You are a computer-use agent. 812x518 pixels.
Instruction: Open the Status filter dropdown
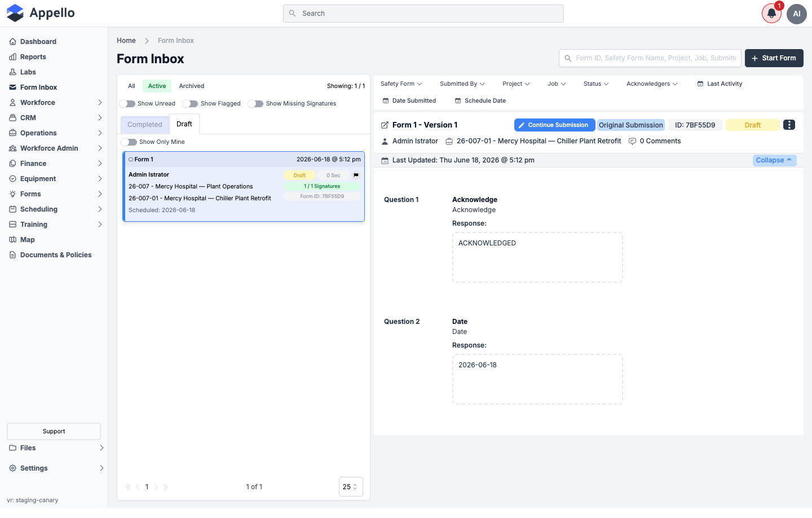click(x=596, y=84)
